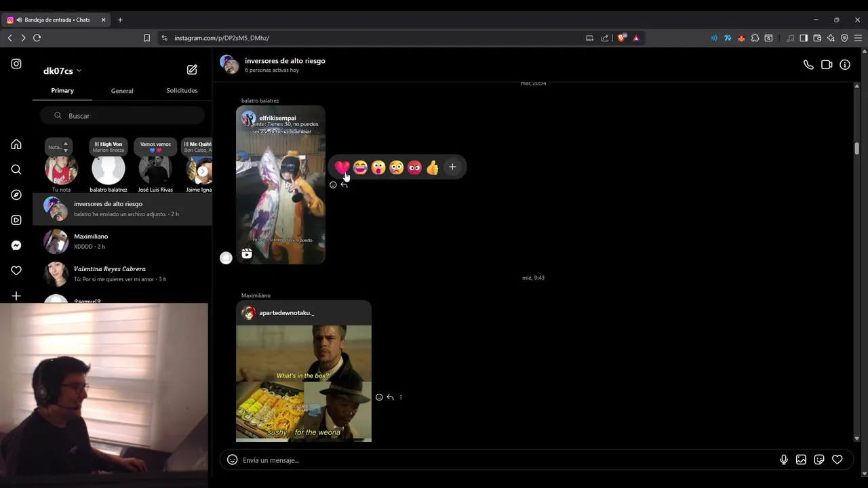The height and width of the screenshot is (488, 868).
Task: Compose a new message with the pencil icon
Action: tap(192, 70)
